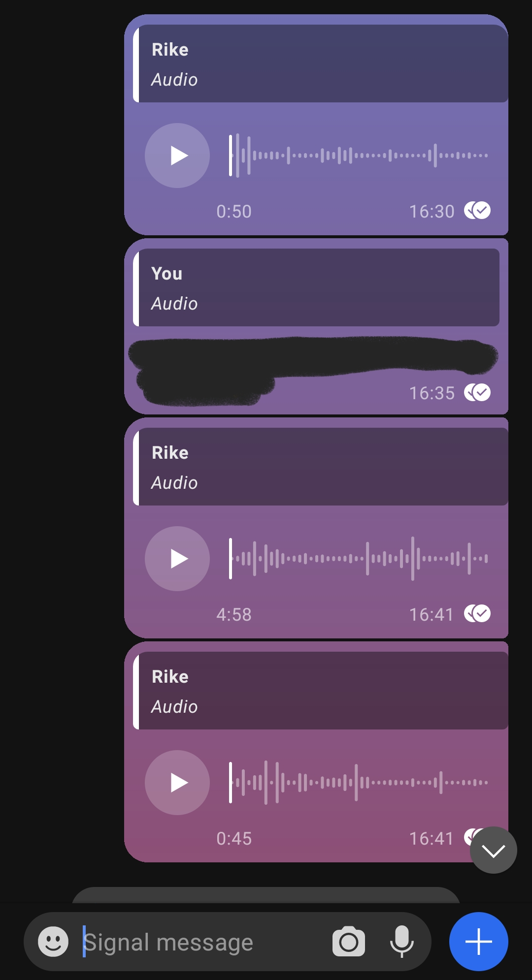The image size is (532, 980).
Task: Tap delivery status icon on 4:58 message
Action: pos(477,614)
